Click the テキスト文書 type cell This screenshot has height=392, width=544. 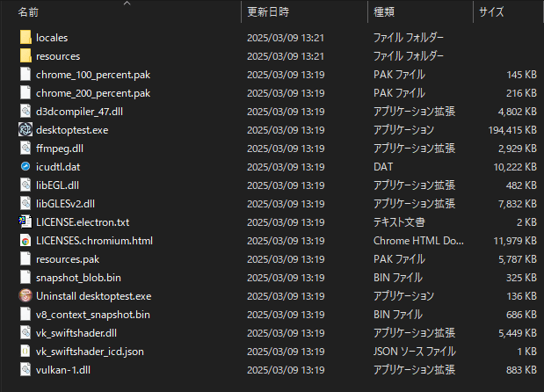(x=399, y=222)
